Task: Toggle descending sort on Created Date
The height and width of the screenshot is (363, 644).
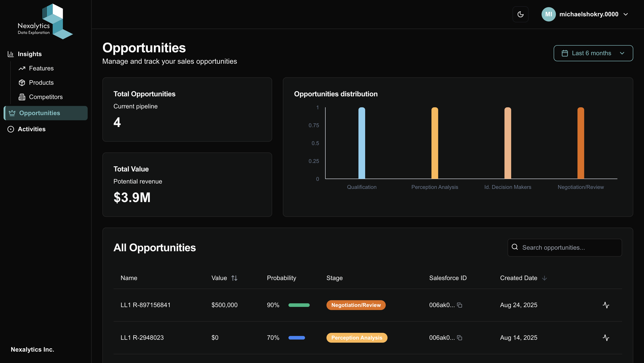Action: pos(544,278)
